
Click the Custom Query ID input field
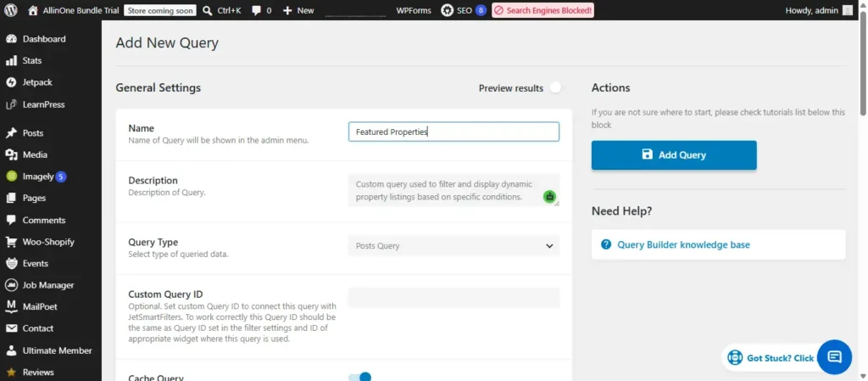point(454,298)
